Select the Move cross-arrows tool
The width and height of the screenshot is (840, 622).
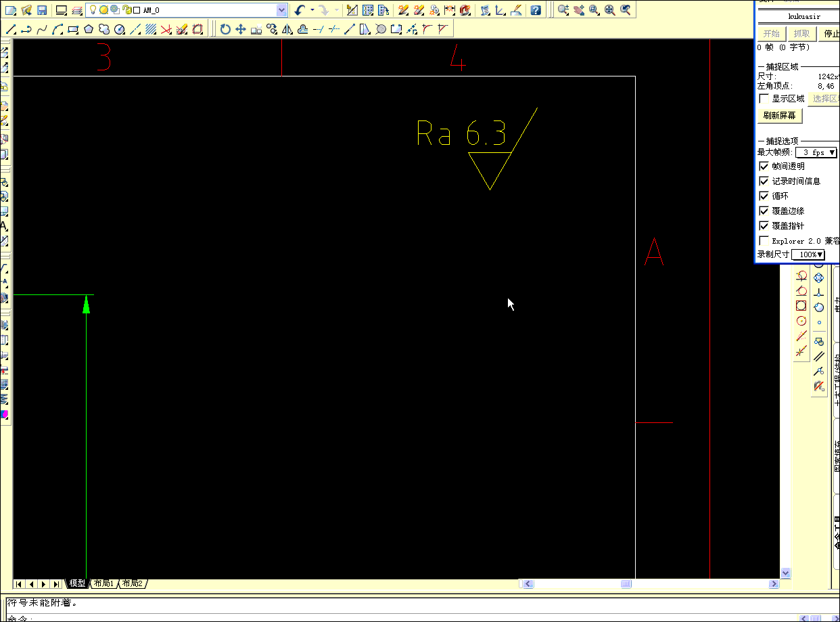(x=240, y=29)
